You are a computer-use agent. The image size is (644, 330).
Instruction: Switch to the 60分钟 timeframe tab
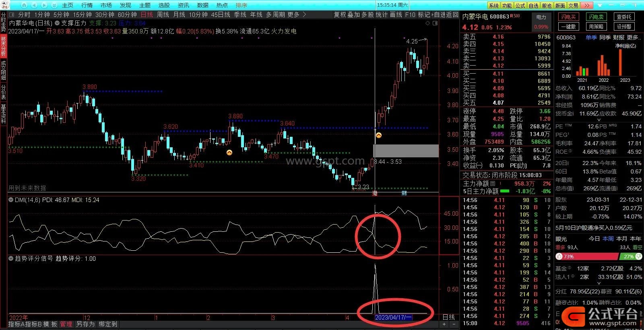127,14
